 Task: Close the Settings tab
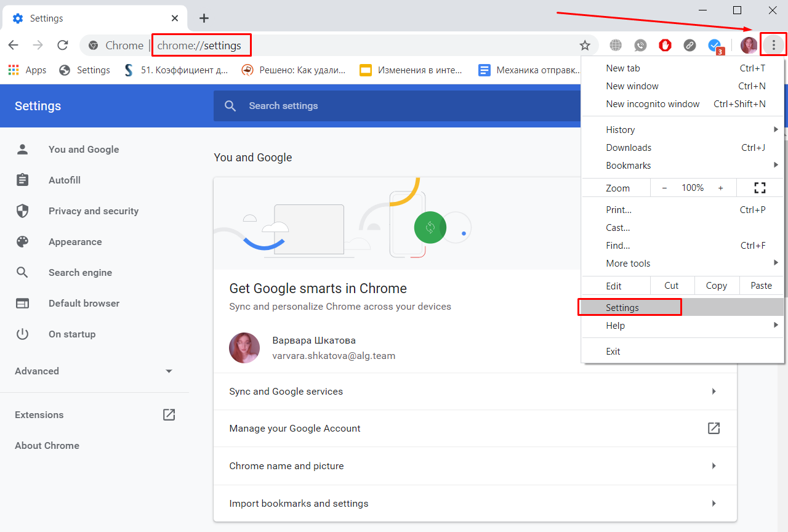(x=175, y=18)
